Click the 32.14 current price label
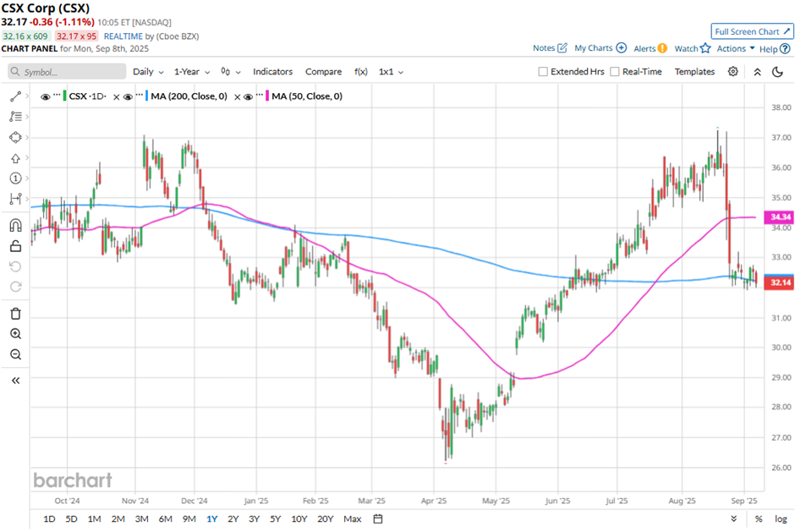This screenshot has width=795, height=532. point(781,282)
